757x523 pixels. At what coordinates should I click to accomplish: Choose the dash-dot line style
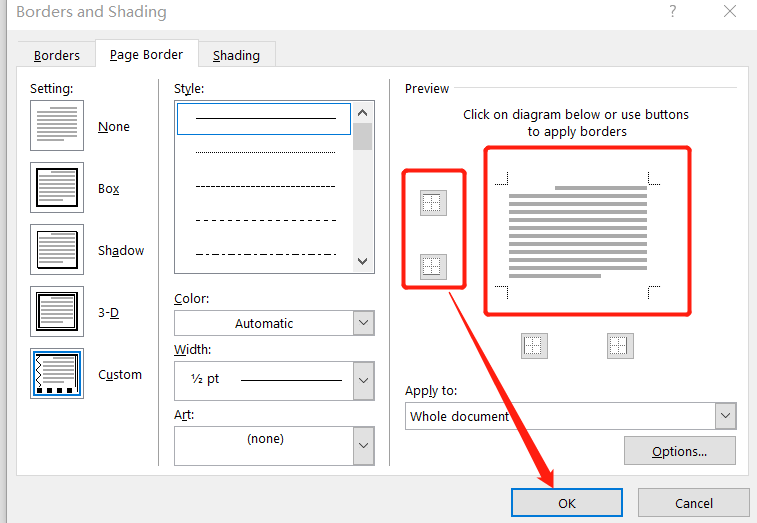pyautogui.click(x=265, y=254)
